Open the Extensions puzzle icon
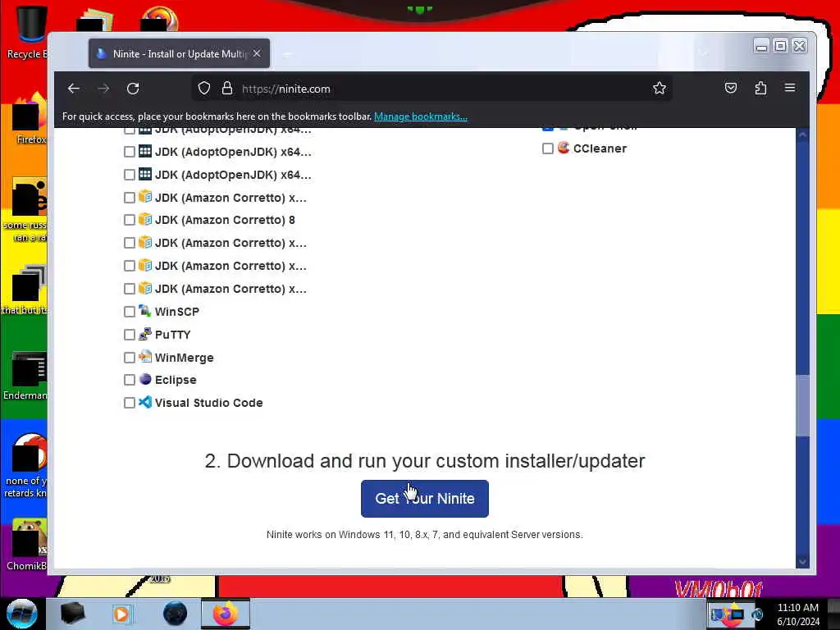Viewport: 840px width, 630px height. point(760,88)
